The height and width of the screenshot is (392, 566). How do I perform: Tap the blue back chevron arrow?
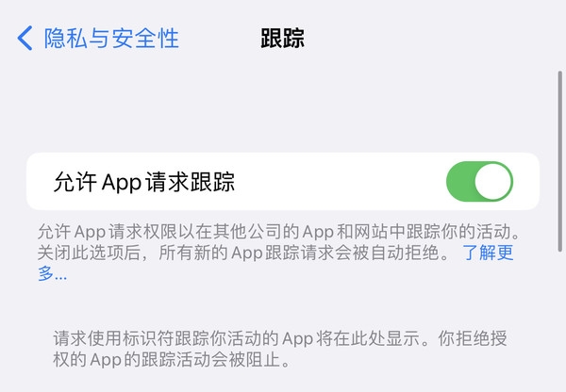pyautogui.click(x=25, y=38)
